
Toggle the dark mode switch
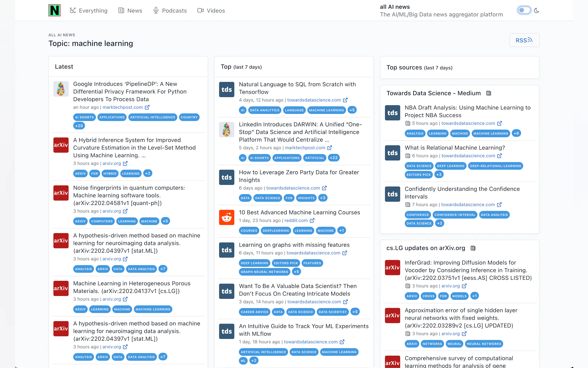click(524, 10)
